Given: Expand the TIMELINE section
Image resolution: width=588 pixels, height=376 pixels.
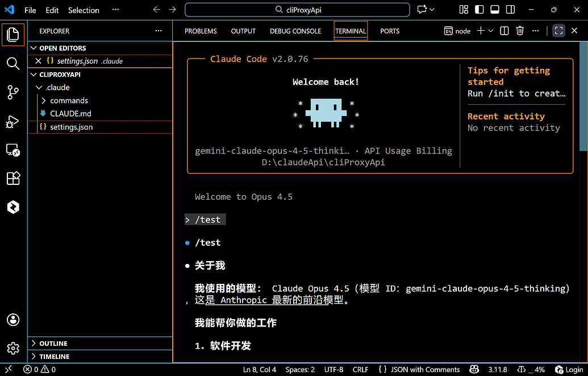Looking at the screenshot, I should pyautogui.click(x=100, y=357).
